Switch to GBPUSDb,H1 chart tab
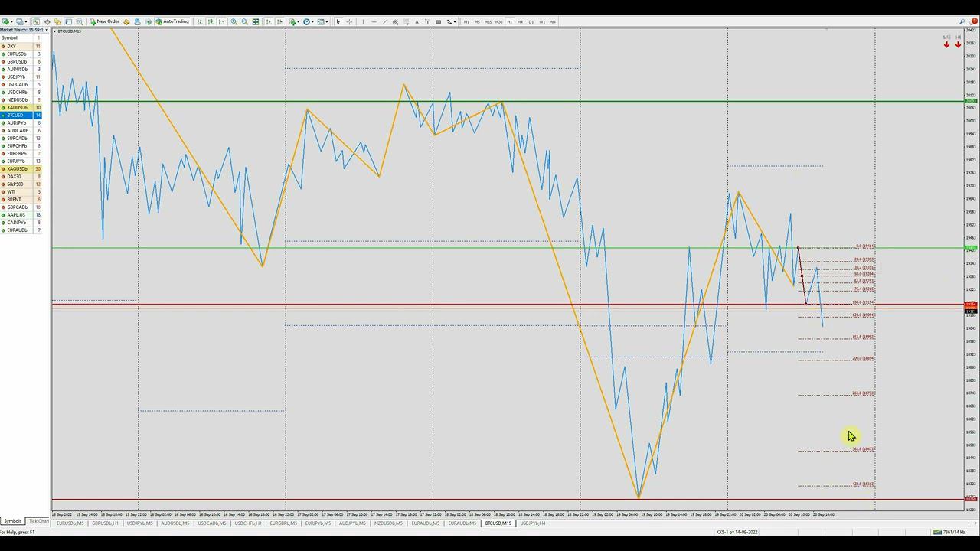The image size is (980, 551). (105, 523)
